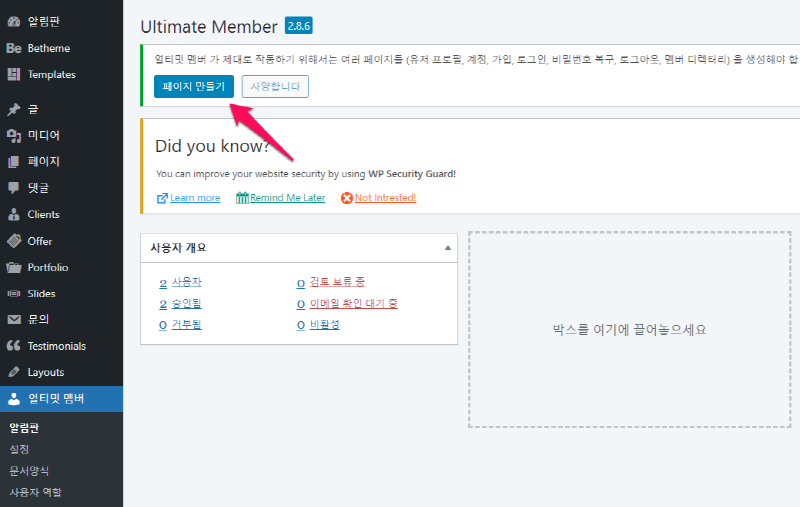Open the Betheme menu label
This screenshot has height=507, width=800.
(48, 48)
